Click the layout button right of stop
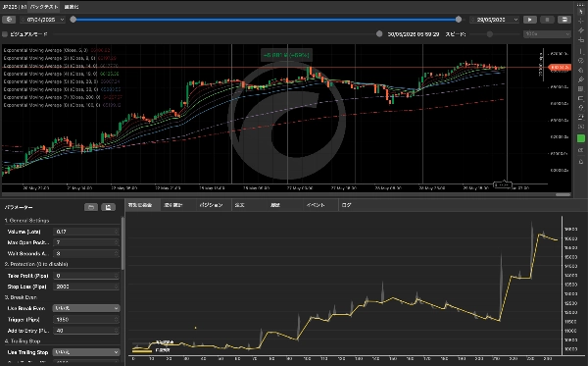Image resolution: width=588 pixels, height=366 pixels. [x=564, y=20]
